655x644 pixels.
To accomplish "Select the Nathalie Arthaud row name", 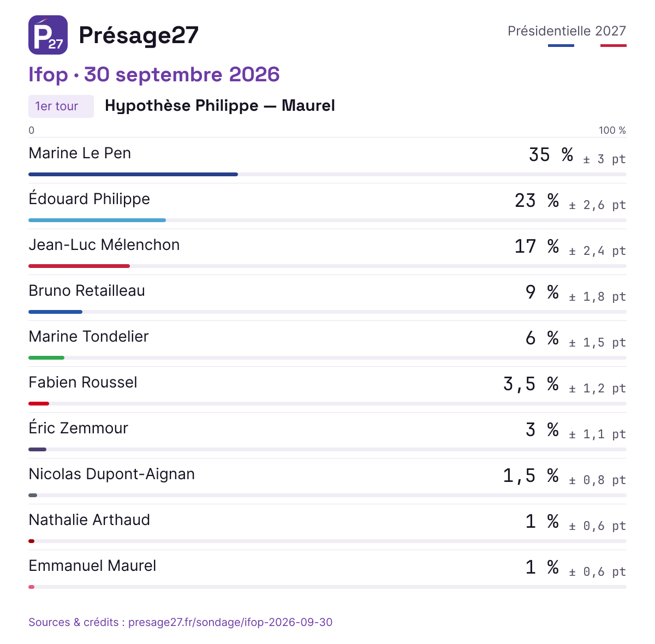I will point(89,520).
